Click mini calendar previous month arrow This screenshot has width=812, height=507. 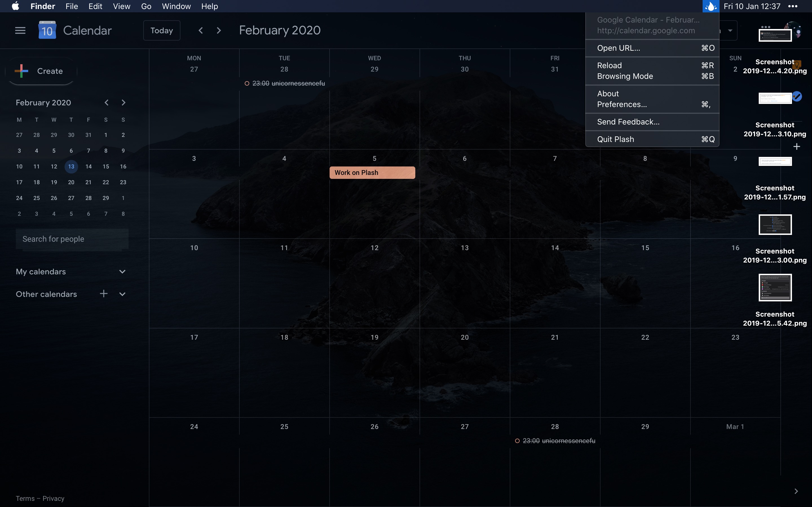point(106,103)
